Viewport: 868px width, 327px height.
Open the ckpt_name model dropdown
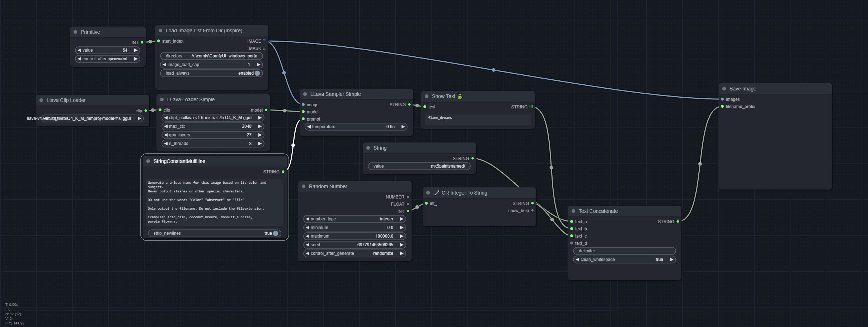[213, 118]
